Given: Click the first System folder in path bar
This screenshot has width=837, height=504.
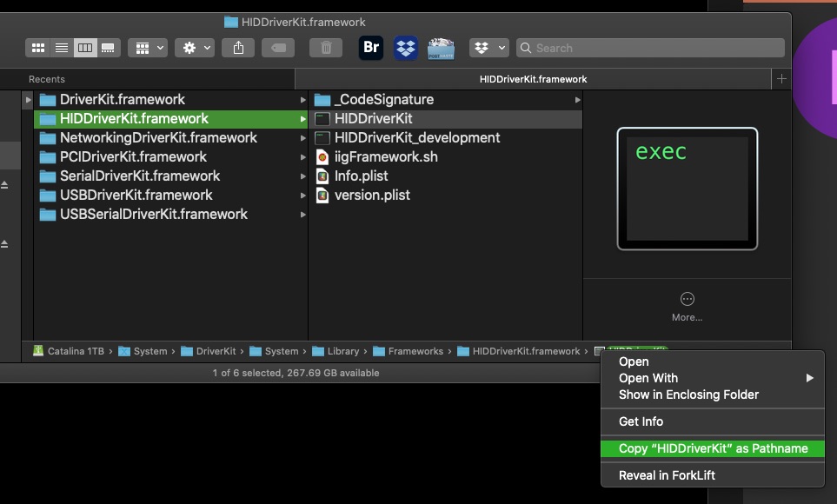Looking at the screenshot, I should click(143, 351).
